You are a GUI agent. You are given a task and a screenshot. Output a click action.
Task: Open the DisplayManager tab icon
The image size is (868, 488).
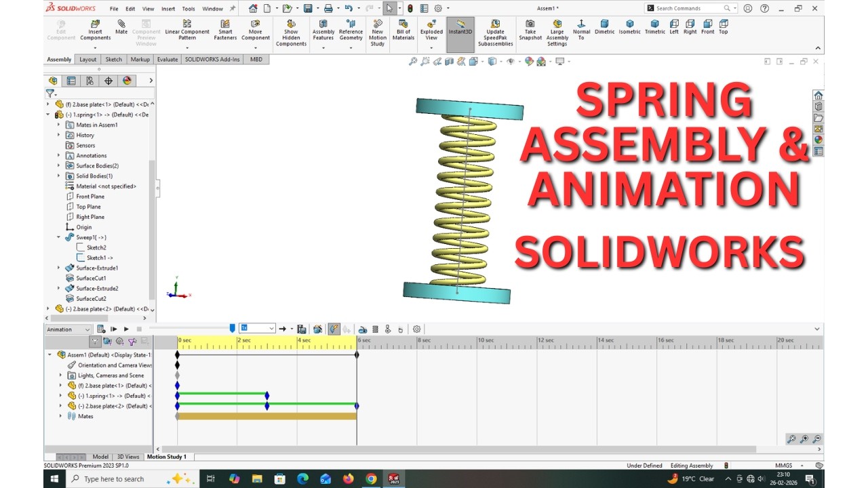127,81
